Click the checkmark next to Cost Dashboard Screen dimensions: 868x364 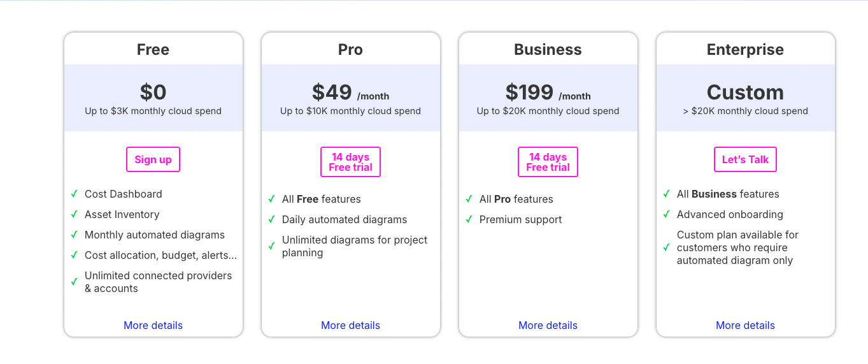(x=75, y=194)
